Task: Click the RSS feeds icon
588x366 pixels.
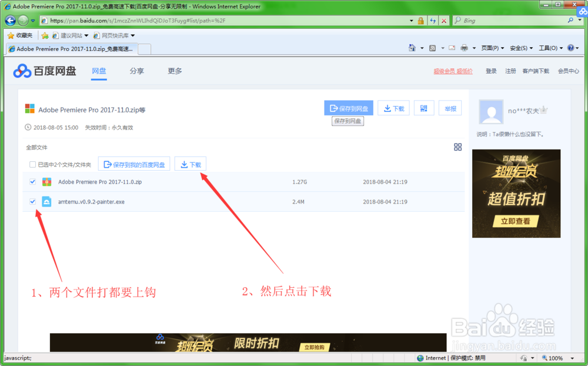Action: click(432, 48)
